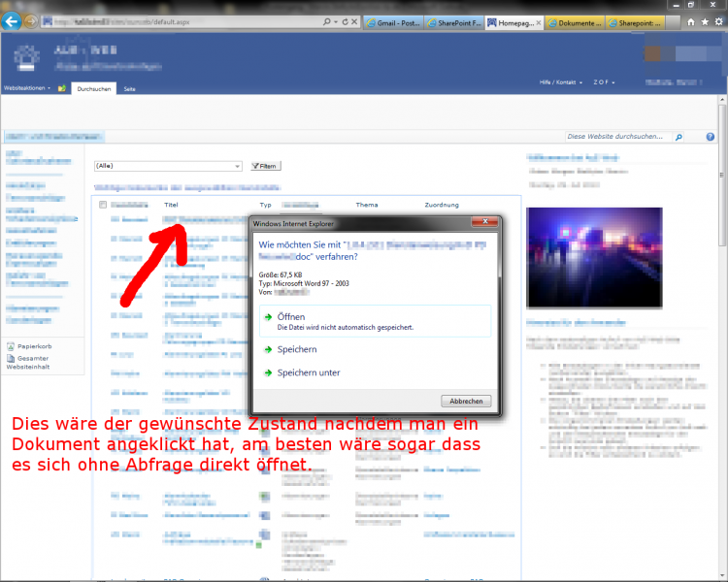Open the Websiteaktionen menu
This screenshot has height=582, width=728.
click(27, 88)
